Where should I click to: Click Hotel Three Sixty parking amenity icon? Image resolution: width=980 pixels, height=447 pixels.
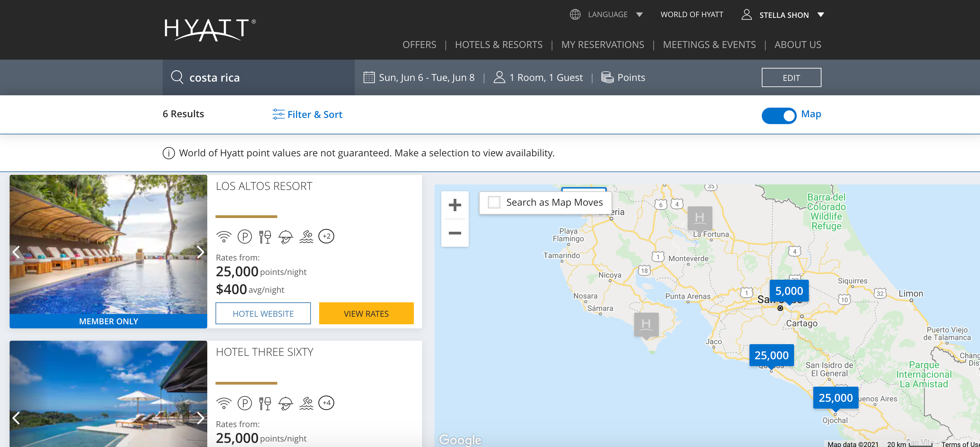pyautogui.click(x=245, y=403)
